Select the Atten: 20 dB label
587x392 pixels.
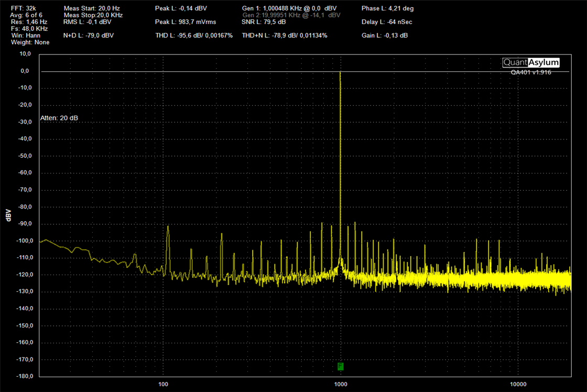tap(59, 118)
